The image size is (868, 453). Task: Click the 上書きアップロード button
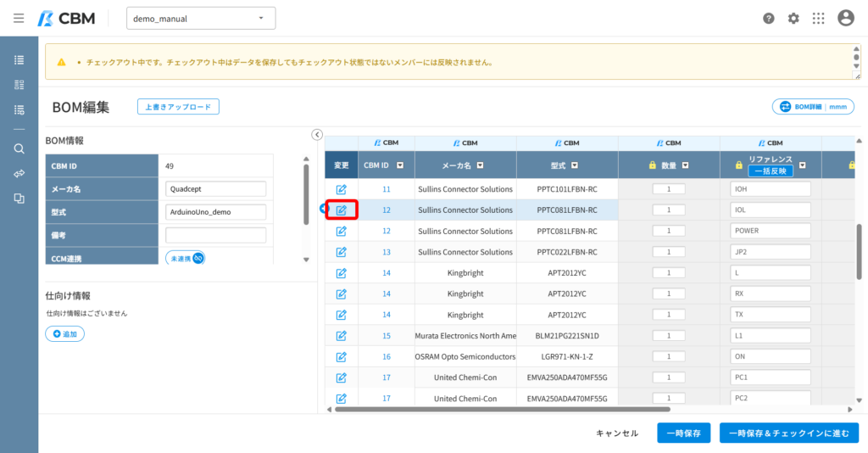(x=178, y=107)
